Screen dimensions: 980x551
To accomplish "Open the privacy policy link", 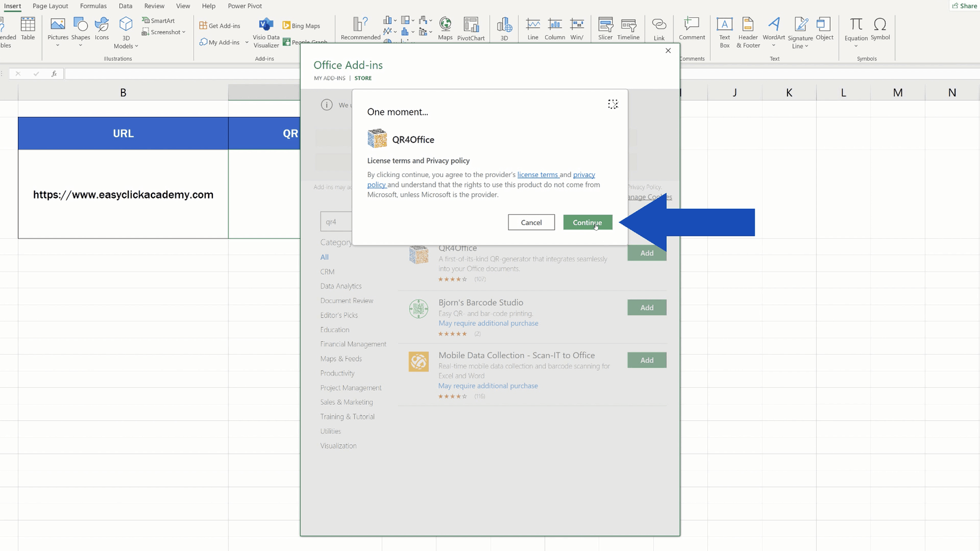I will coord(583,174).
